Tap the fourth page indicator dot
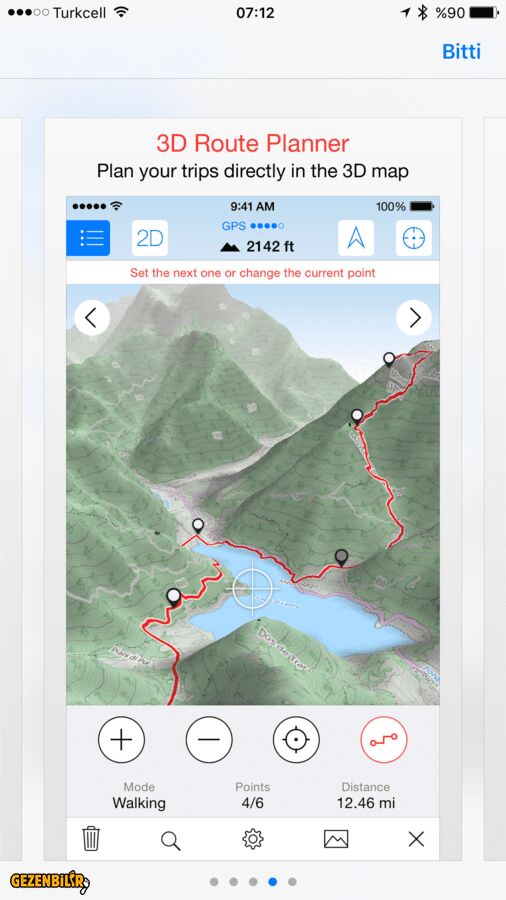 [273, 882]
